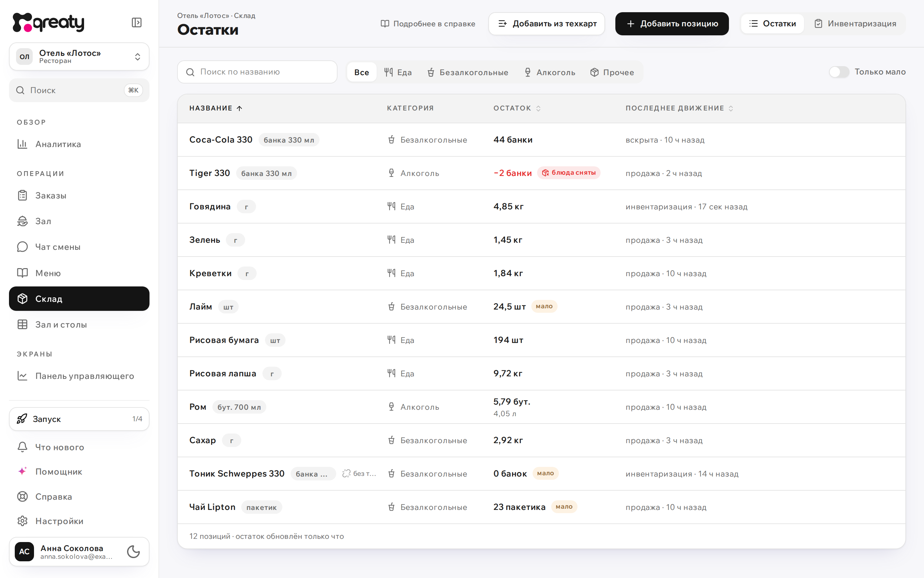Open Аналитика from the sidebar
Screen dimensions: 924x578
(79, 144)
